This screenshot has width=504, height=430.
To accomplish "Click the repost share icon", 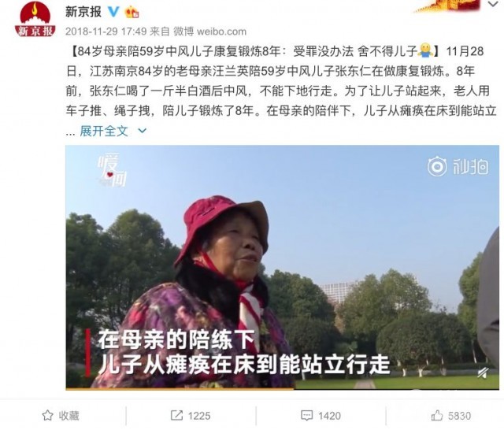I will point(176,416).
